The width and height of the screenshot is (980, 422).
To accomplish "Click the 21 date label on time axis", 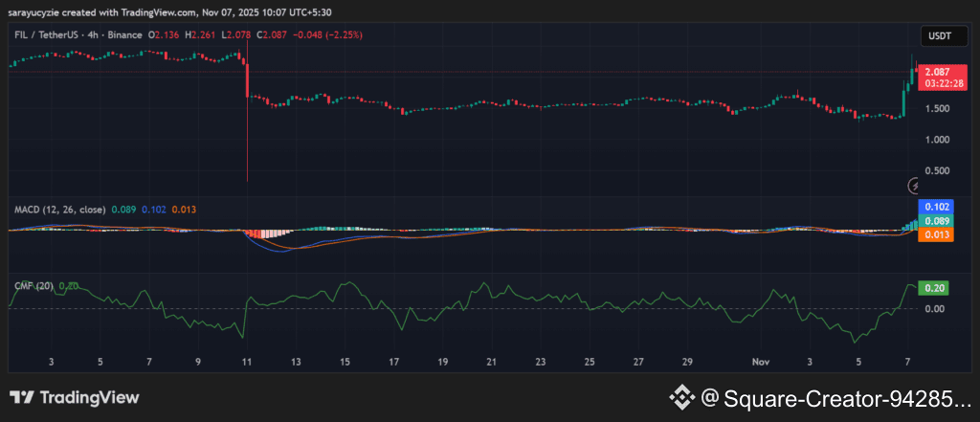I will pos(492,363).
